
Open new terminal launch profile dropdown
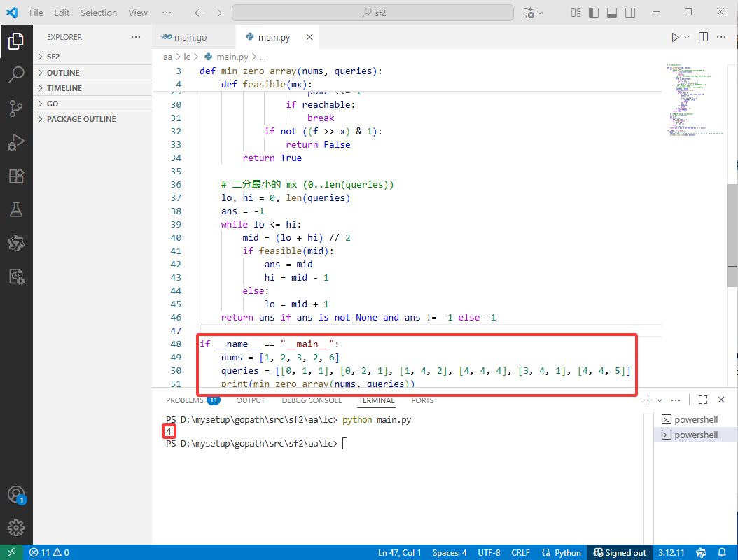pyautogui.click(x=660, y=400)
